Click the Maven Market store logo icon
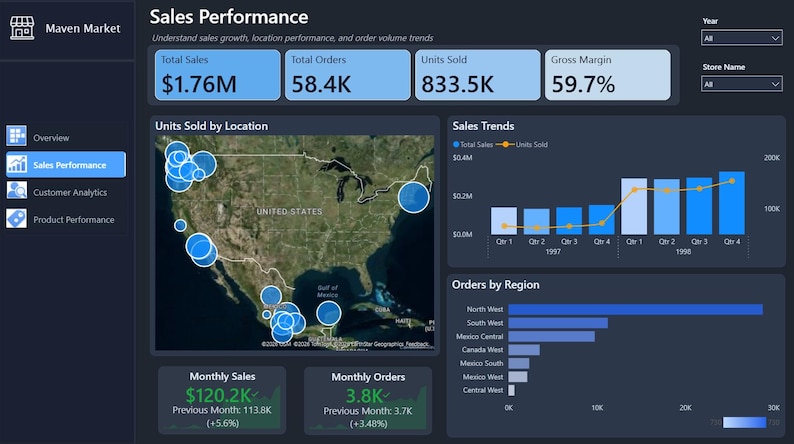This screenshot has width=794, height=444. tap(22, 28)
